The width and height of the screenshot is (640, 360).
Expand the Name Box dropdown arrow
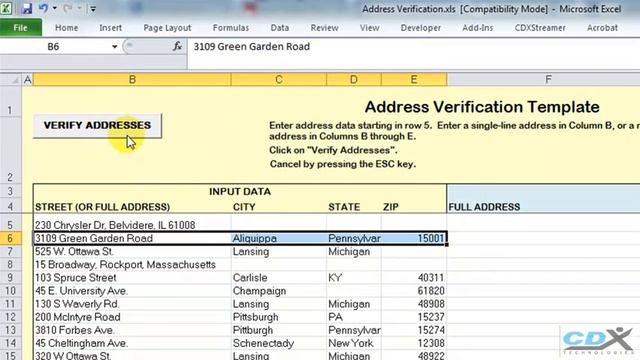tap(115, 47)
